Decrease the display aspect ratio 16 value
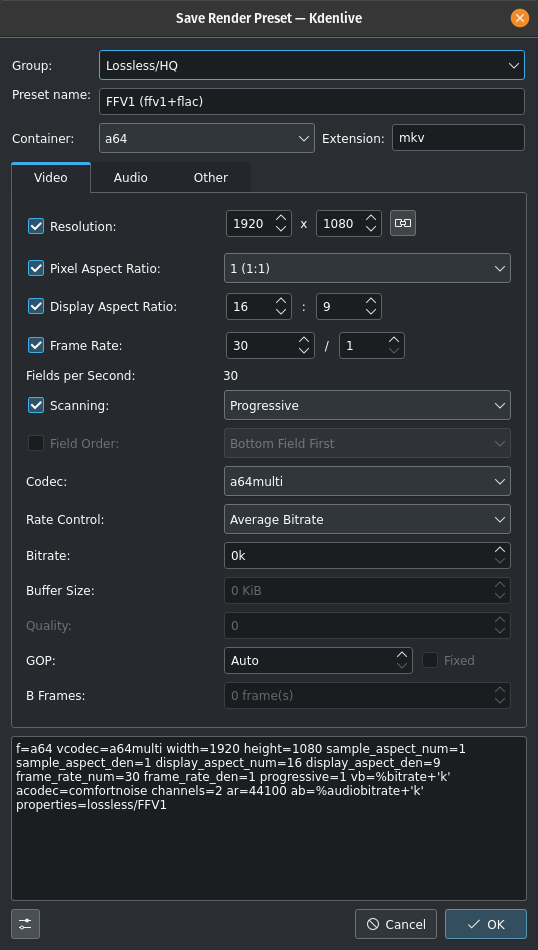The height and width of the screenshot is (950, 538). pyautogui.click(x=281, y=312)
